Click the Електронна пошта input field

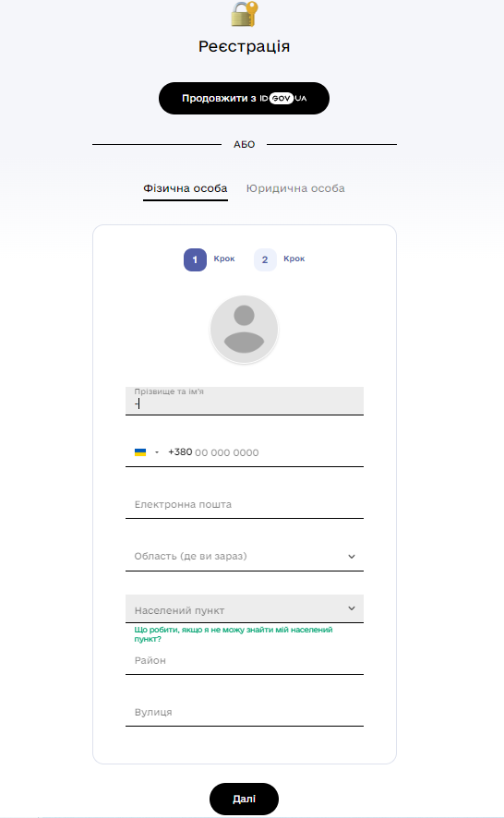point(245,504)
